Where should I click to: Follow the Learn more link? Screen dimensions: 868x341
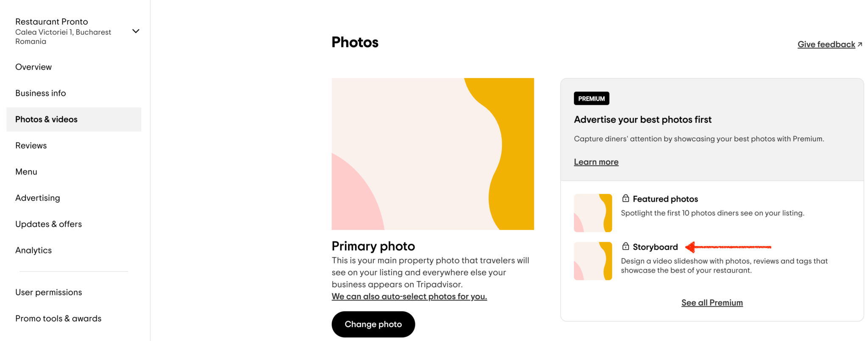click(596, 162)
